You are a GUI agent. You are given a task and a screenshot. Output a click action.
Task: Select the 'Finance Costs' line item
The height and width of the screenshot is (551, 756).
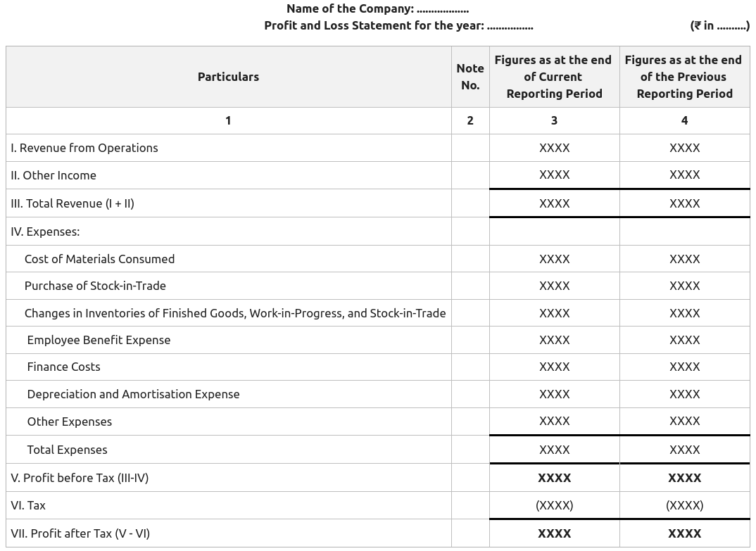tap(63, 367)
